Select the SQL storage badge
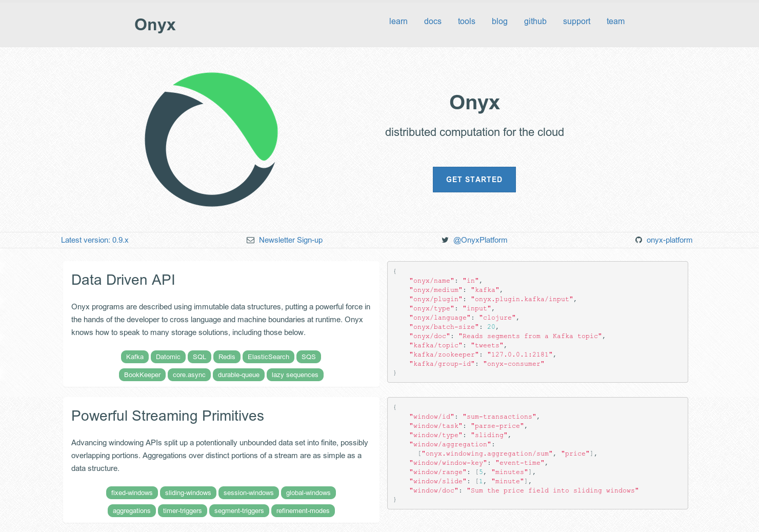 click(x=199, y=357)
